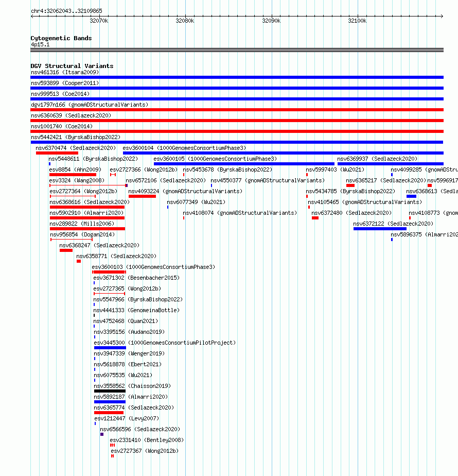
Task: Click the black nsv3558562 (Chaisson2019) bar
Action: click(110, 391)
